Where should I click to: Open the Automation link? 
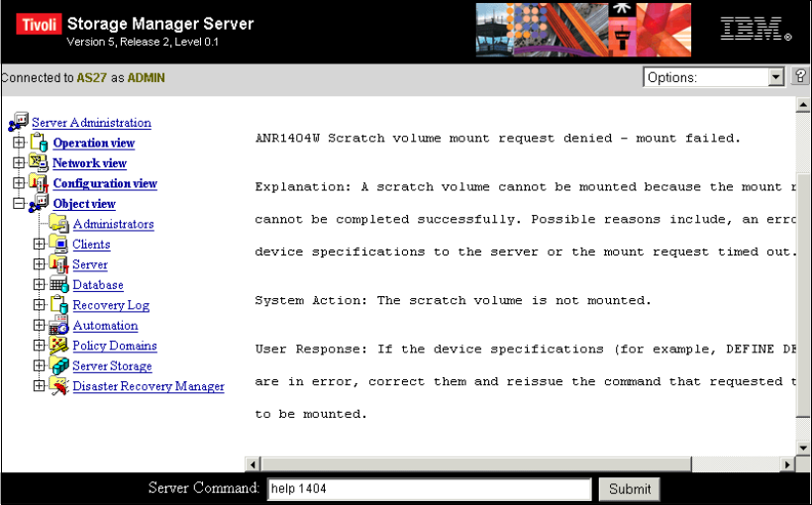pyautogui.click(x=105, y=325)
